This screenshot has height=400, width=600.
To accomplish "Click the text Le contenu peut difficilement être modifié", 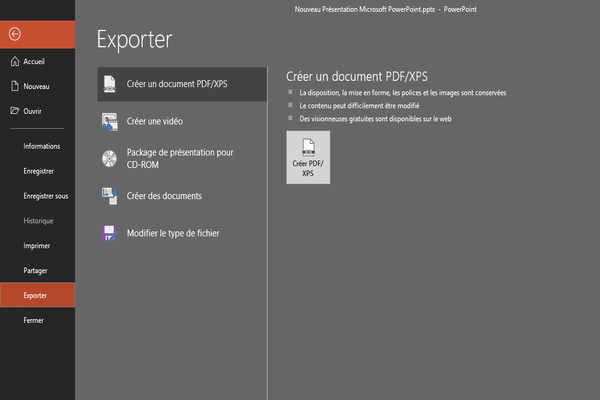I will tap(359, 106).
